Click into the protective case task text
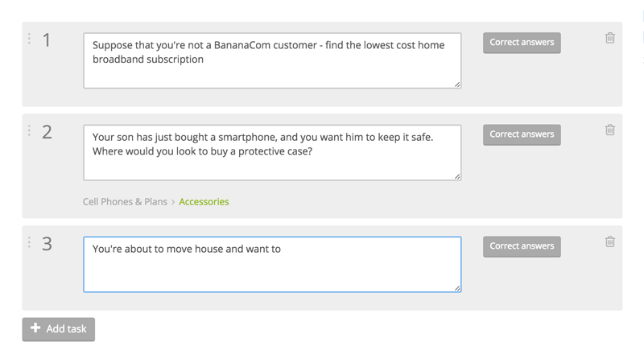 (x=272, y=153)
